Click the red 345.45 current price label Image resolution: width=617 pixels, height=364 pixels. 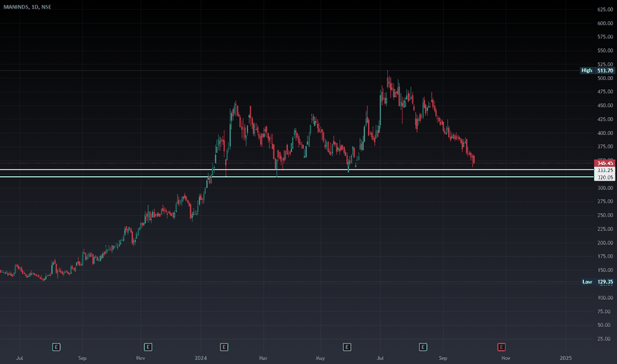click(604, 163)
